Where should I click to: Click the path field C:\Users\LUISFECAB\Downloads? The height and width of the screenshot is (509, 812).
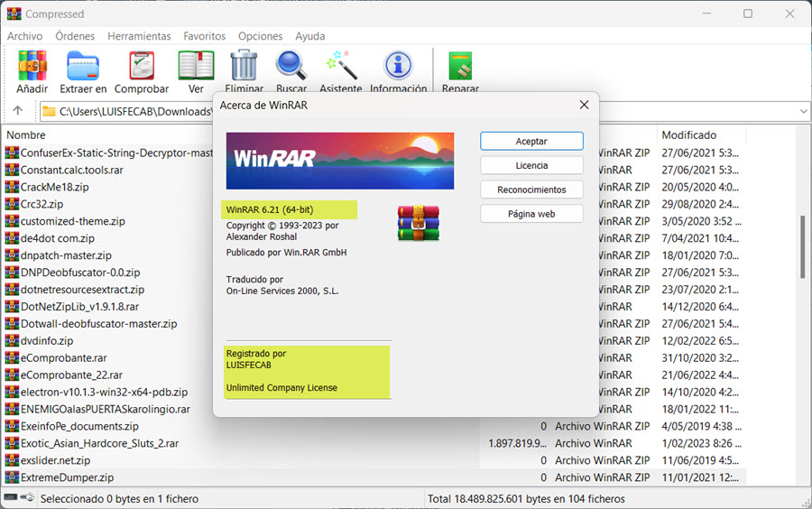[134, 111]
